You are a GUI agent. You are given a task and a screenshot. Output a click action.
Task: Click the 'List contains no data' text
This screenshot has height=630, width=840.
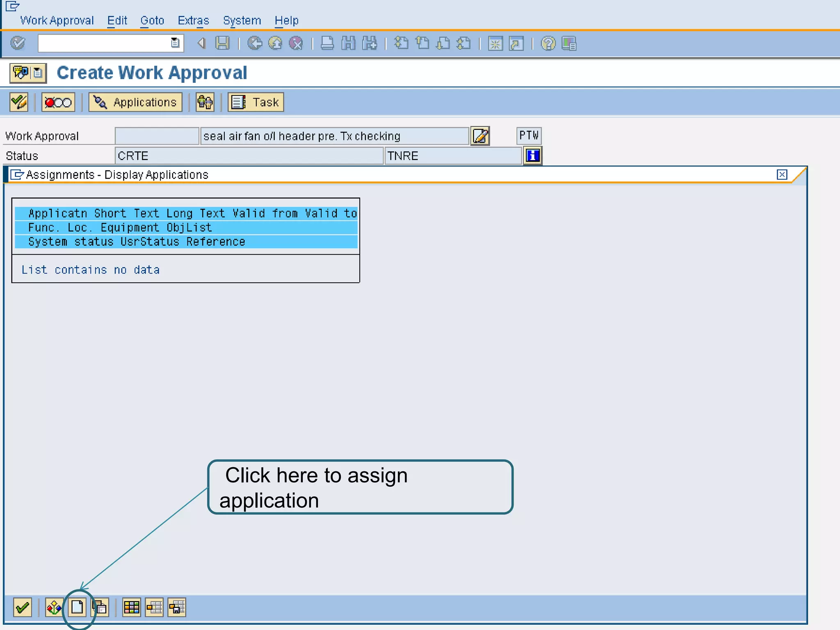tap(91, 270)
